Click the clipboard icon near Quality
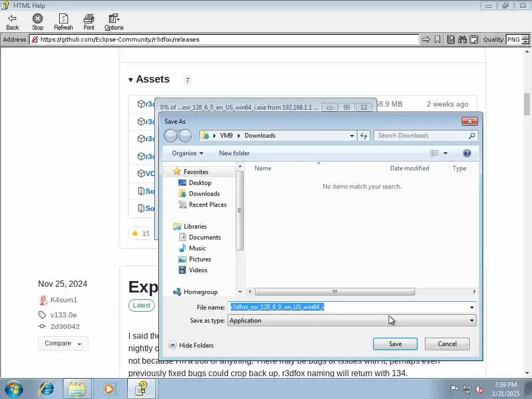Viewport: 532px width, 399px height. click(x=474, y=39)
